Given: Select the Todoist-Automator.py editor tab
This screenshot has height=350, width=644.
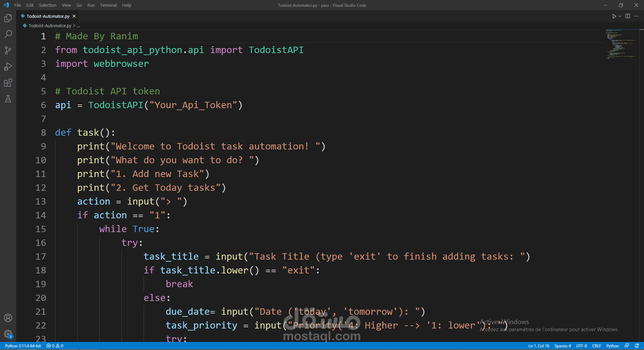Looking at the screenshot, I should [x=48, y=16].
